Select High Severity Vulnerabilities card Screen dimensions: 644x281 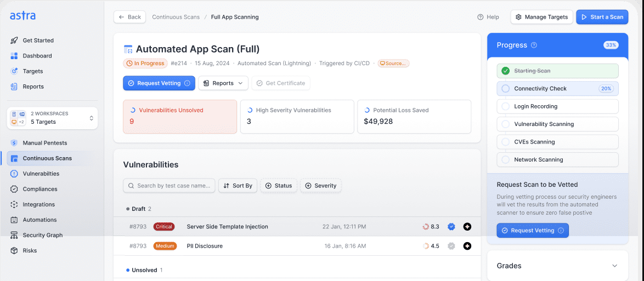(297, 117)
